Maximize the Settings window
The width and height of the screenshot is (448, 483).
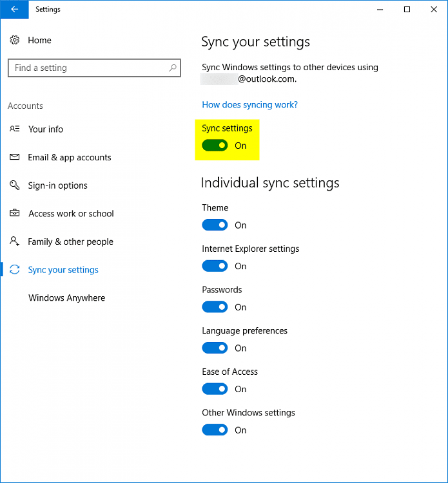coord(407,10)
